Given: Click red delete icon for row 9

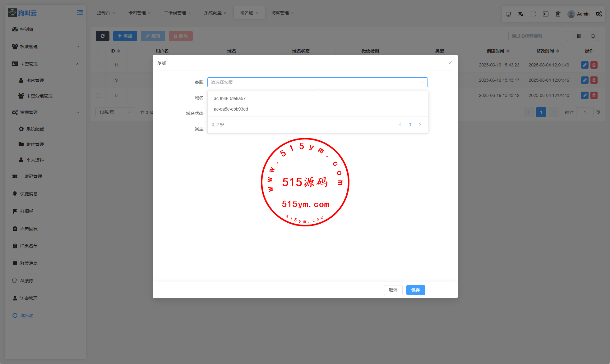Looking at the screenshot, I should pos(594,80).
